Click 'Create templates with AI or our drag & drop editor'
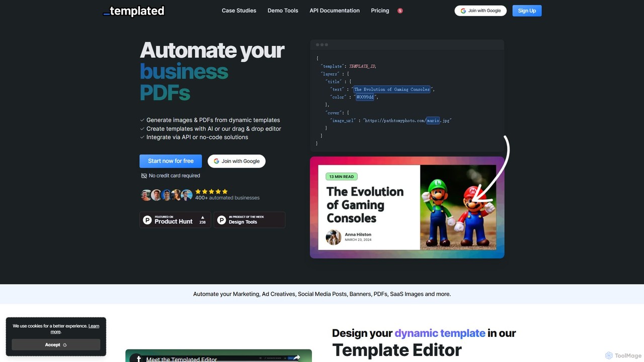Viewport: 644px width, 362px height. tap(214, 129)
